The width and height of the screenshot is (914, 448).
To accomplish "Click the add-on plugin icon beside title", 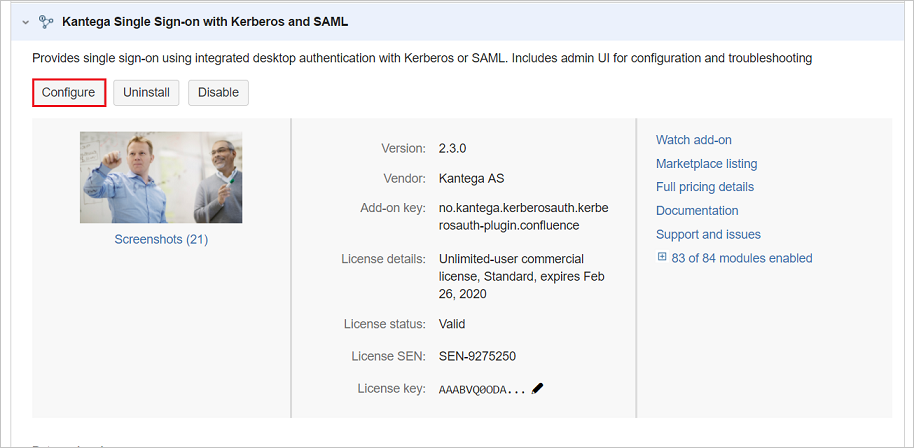I will click(45, 21).
